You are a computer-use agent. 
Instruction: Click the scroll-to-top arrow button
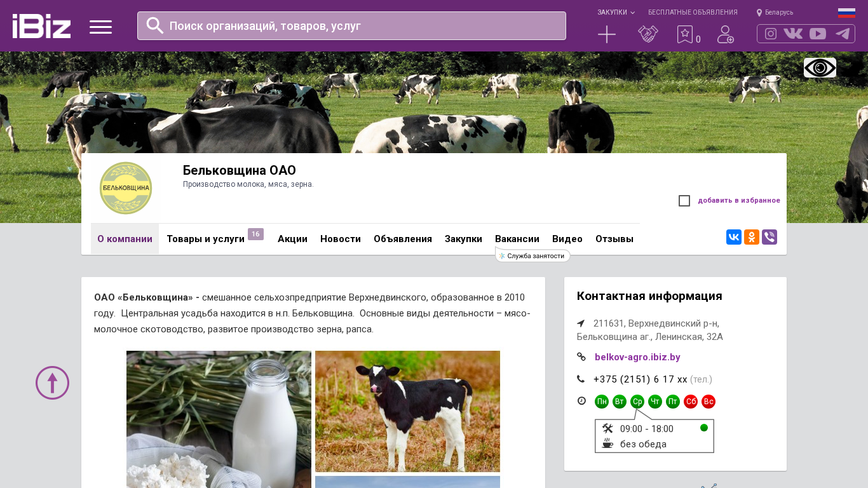pos(52,383)
